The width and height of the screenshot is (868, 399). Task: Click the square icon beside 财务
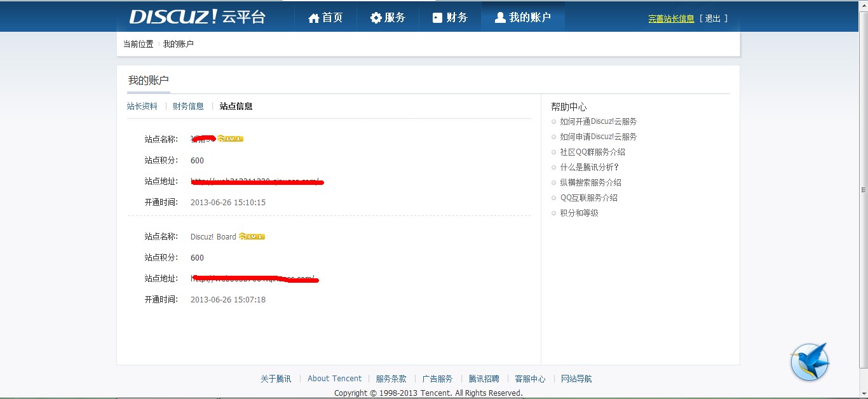click(437, 18)
